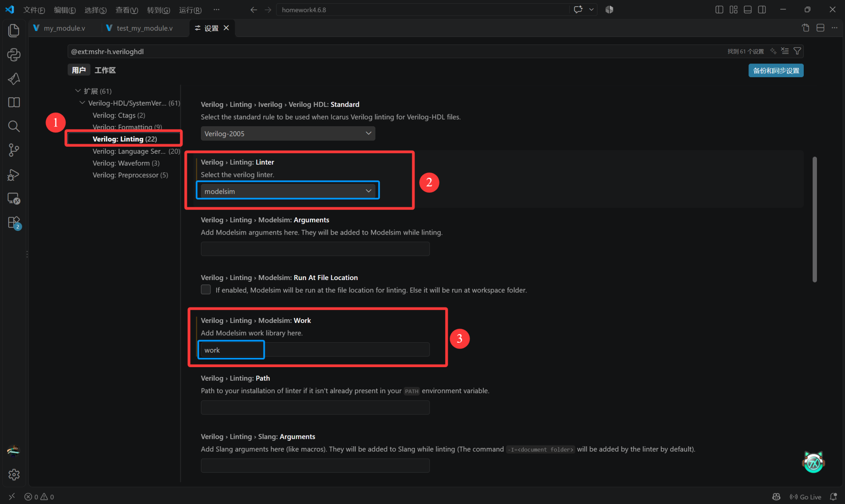The width and height of the screenshot is (845, 504).
Task: Switch to test_my_module.v tab
Action: (144, 28)
